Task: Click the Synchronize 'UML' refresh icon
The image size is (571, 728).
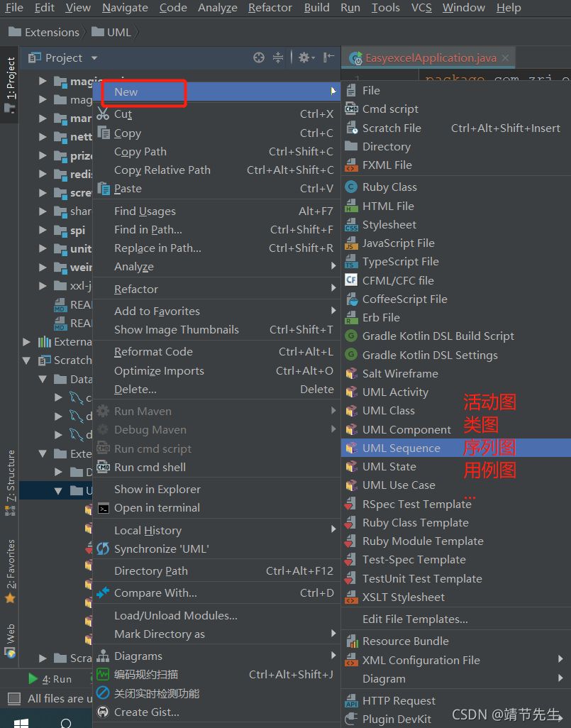Action: [103, 548]
